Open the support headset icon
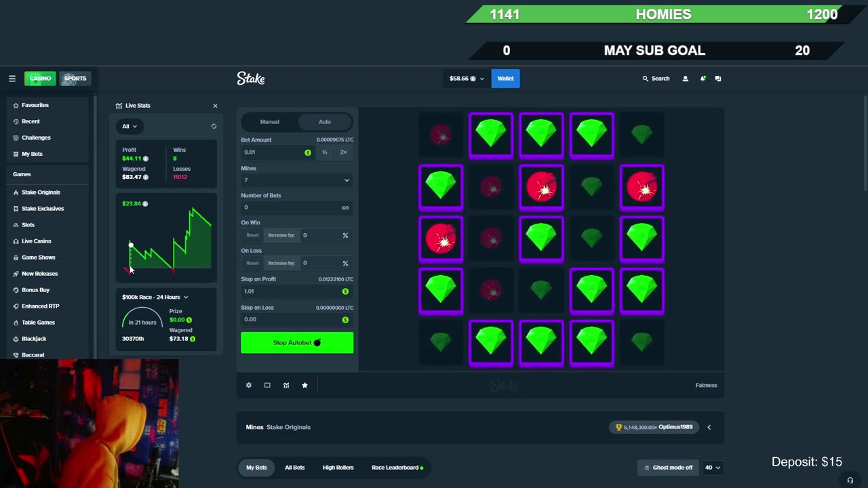The image size is (868, 488). coord(850,480)
